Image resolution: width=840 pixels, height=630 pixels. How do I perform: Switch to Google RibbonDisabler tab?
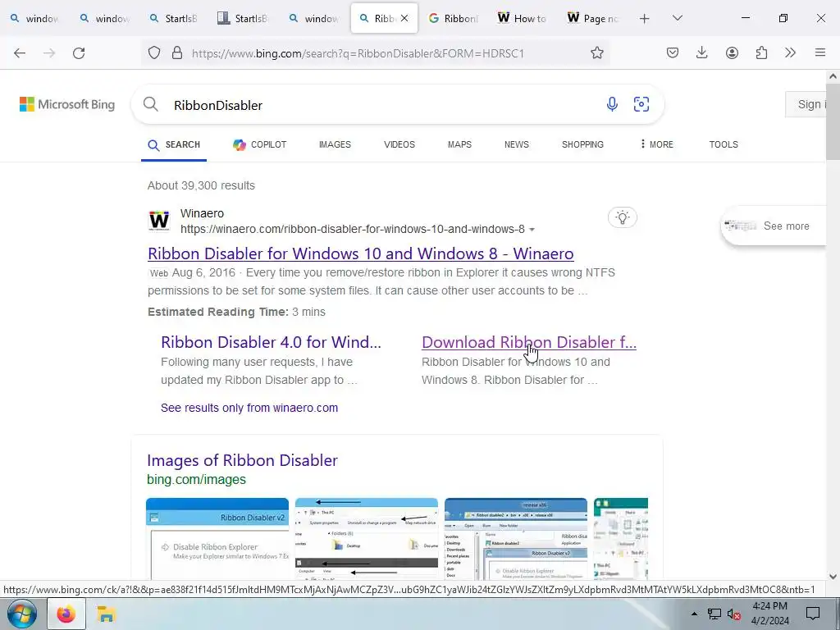(x=453, y=18)
